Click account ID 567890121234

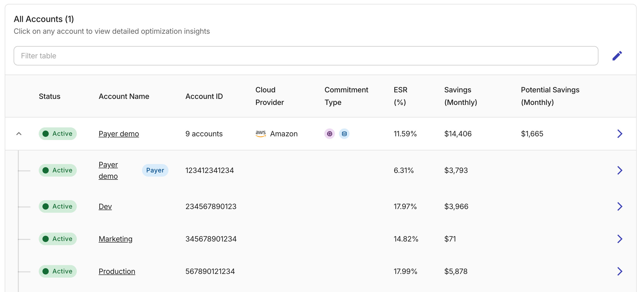[210, 271]
